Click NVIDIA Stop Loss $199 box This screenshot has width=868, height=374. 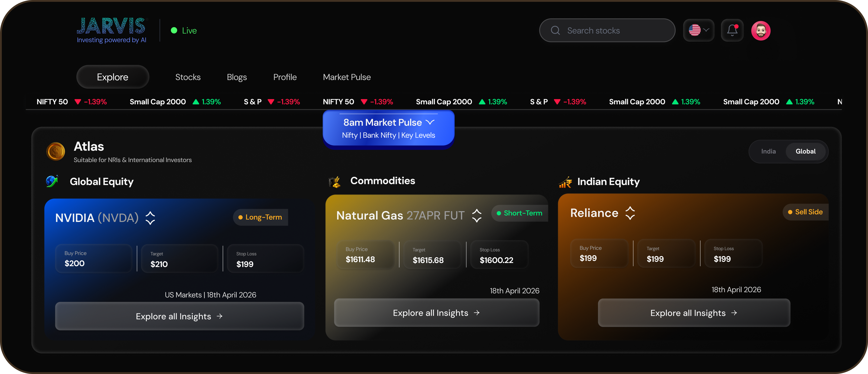pos(265,259)
